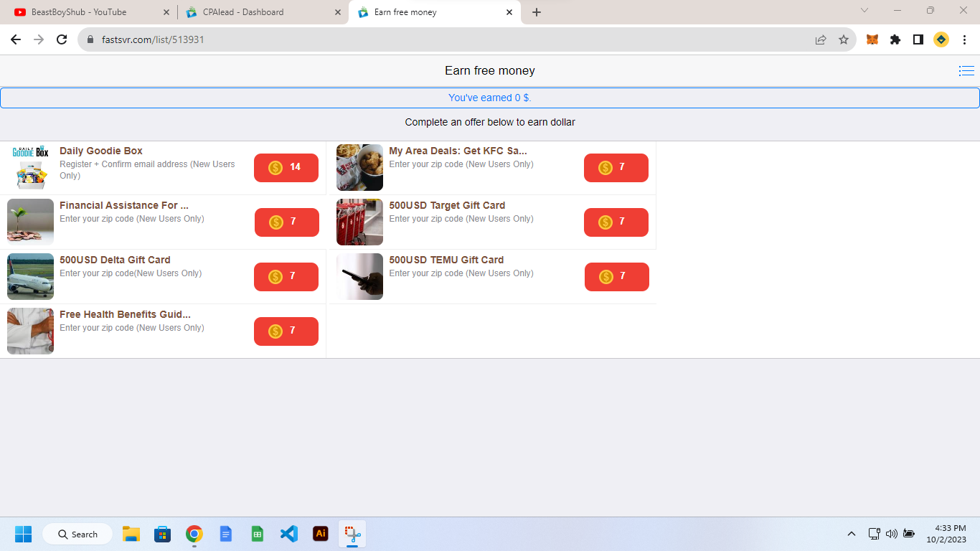The image size is (980, 551).
Task: Open the Extensions puzzle piece menu
Action: click(x=895, y=40)
